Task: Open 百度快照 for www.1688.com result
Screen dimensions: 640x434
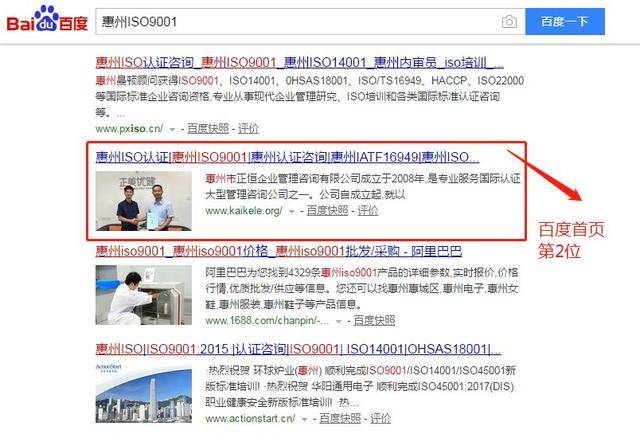Action: pos(374,320)
